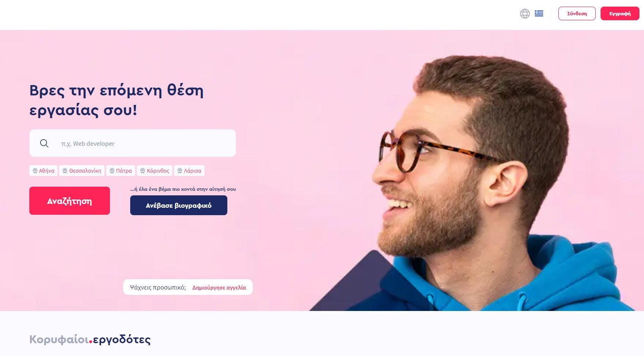
Task: Click the Κορυφαίοι εργοδότες heading
Action: coord(90,339)
